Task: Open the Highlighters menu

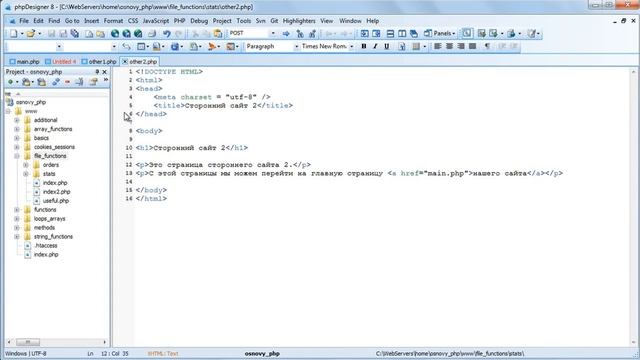Action: [x=299, y=21]
